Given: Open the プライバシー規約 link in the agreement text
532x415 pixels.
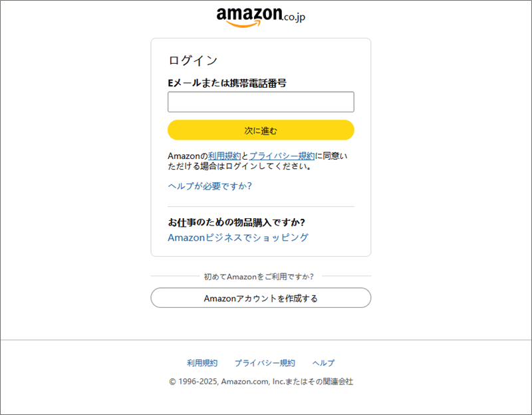Looking at the screenshot, I should (x=281, y=156).
